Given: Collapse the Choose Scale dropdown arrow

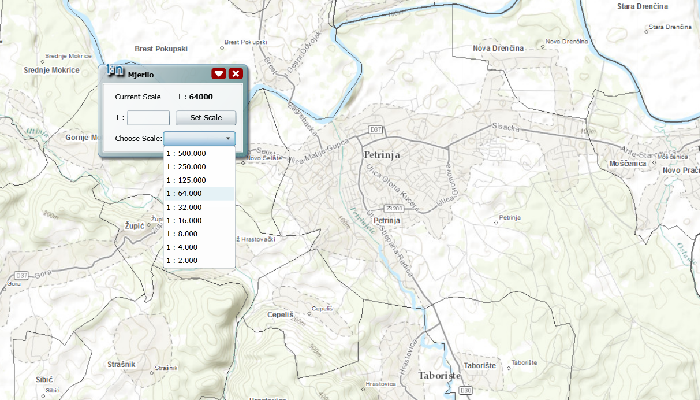Looking at the screenshot, I should (228, 138).
